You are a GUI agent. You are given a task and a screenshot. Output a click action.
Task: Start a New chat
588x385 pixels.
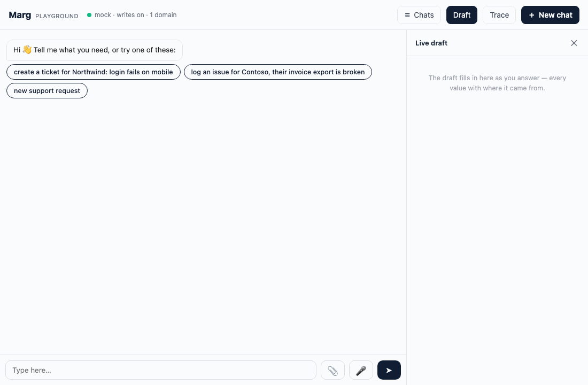coord(550,15)
